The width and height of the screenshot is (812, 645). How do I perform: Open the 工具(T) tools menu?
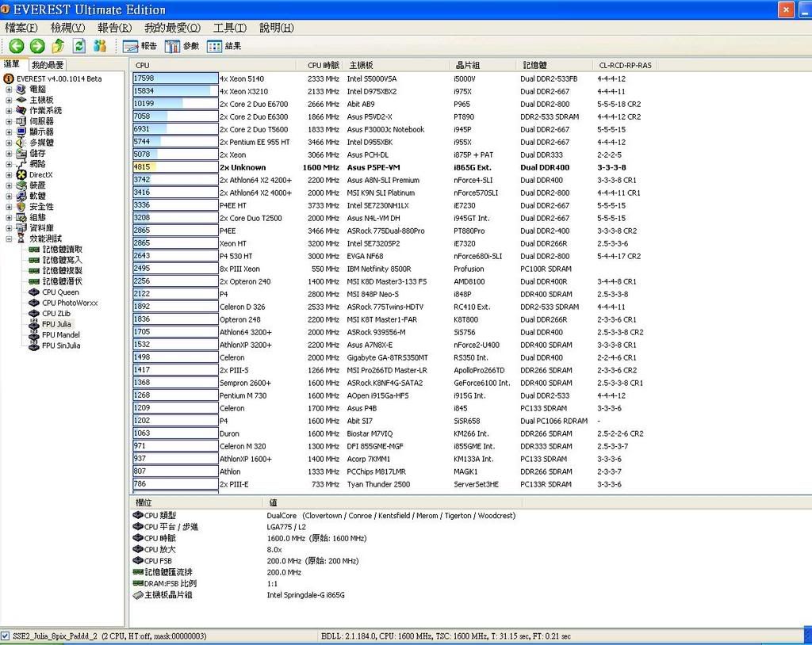[230, 28]
